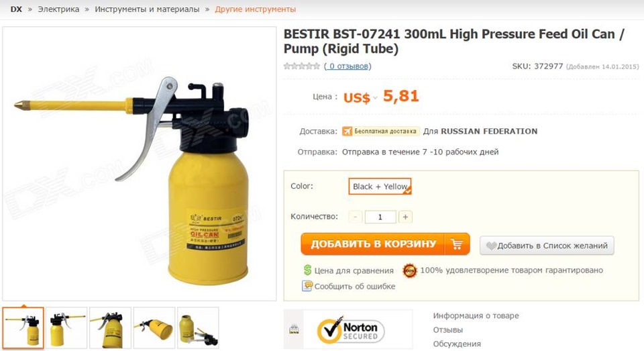This screenshot has width=644, height=351.
Task: Increase quantity with the plus button
Action: click(405, 217)
